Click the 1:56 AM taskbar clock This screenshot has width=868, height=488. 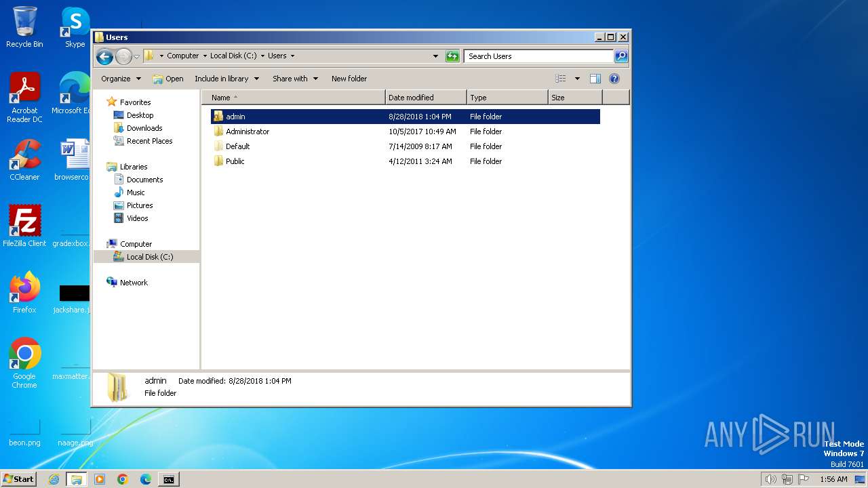point(833,479)
